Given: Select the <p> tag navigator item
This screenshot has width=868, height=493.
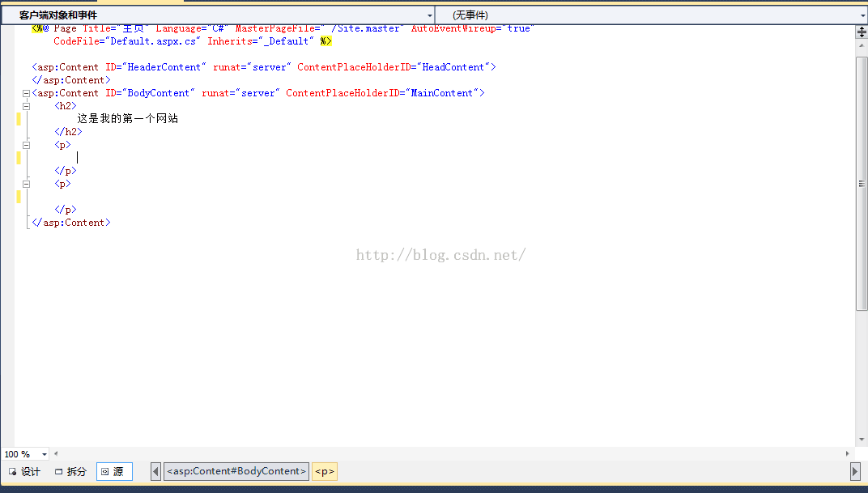Looking at the screenshot, I should click(325, 471).
